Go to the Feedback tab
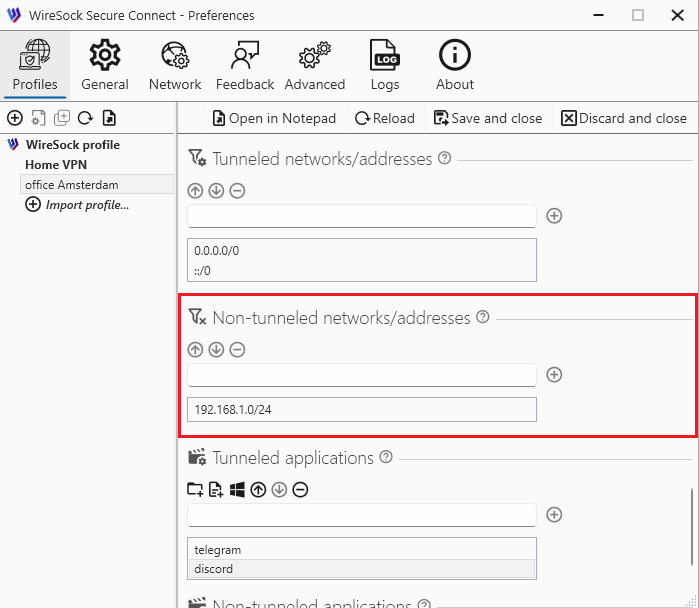 [x=245, y=65]
